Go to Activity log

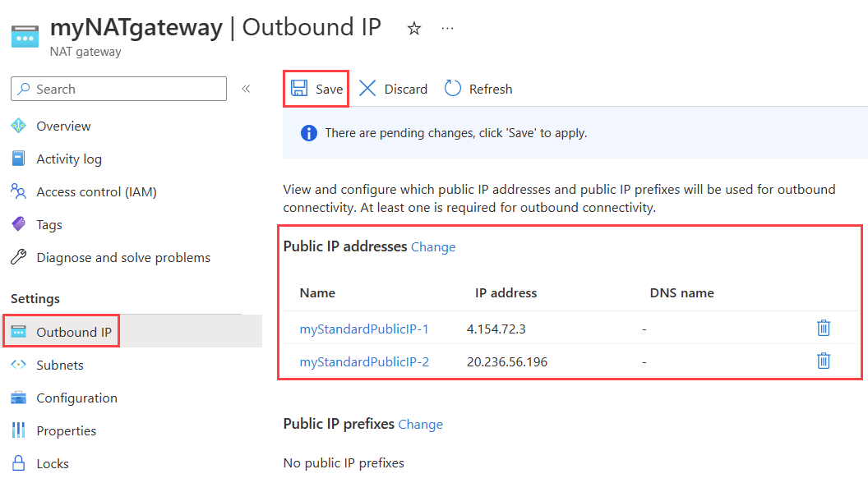[x=69, y=159]
